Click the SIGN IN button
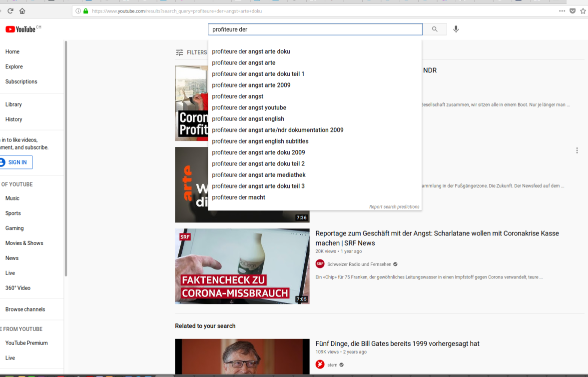The image size is (588, 377). 16,162
